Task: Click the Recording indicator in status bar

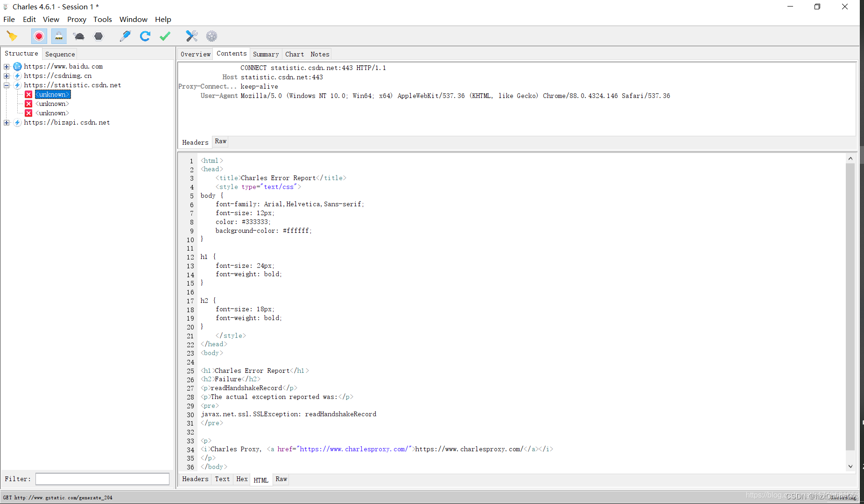Action: coord(843,497)
